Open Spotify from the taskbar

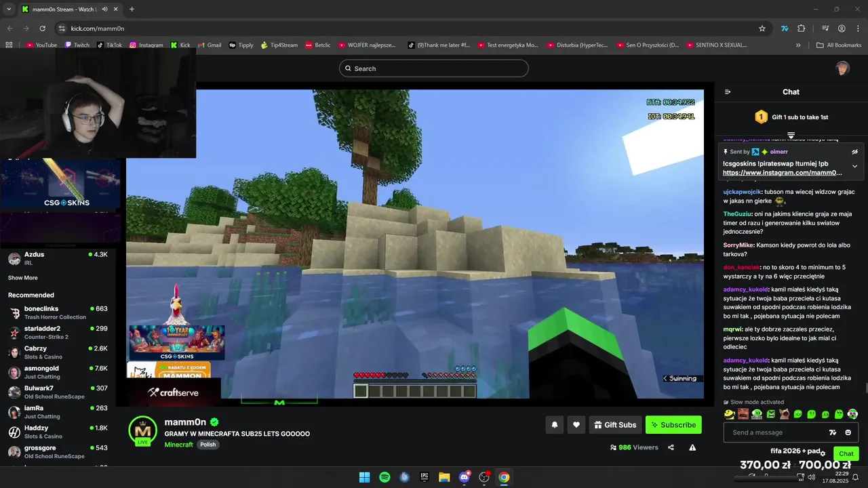[x=384, y=477]
